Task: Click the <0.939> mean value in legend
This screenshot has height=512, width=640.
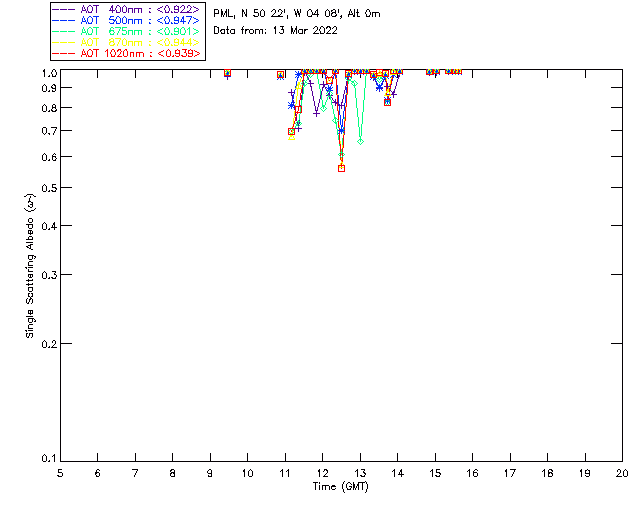Action: point(179,53)
